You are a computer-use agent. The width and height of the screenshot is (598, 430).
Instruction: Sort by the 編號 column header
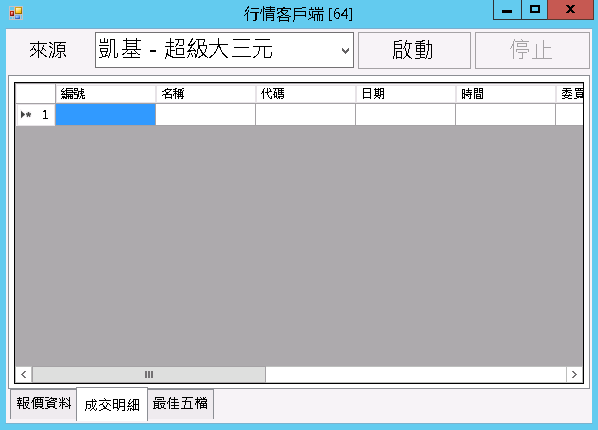[106, 94]
